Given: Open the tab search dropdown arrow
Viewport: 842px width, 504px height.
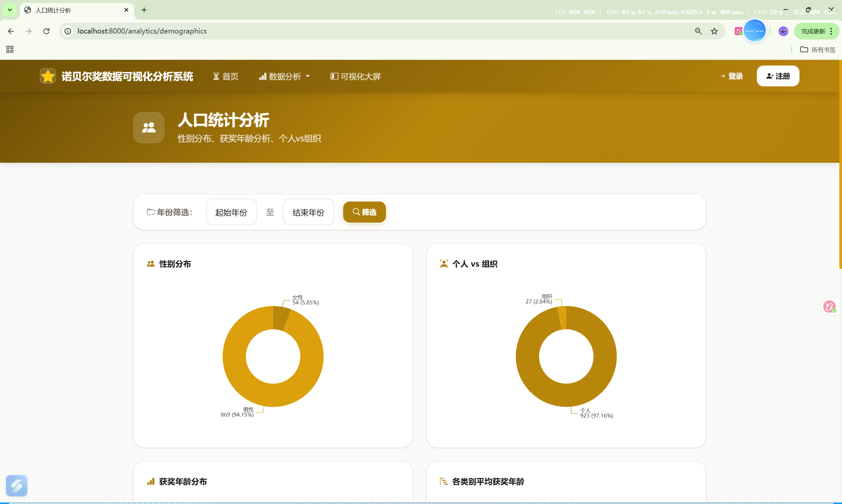Looking at the screenshot, I should (10, 10).
